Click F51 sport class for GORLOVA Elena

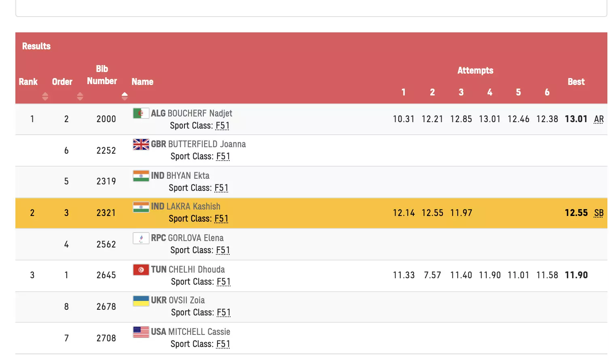[x=223, y=250]
